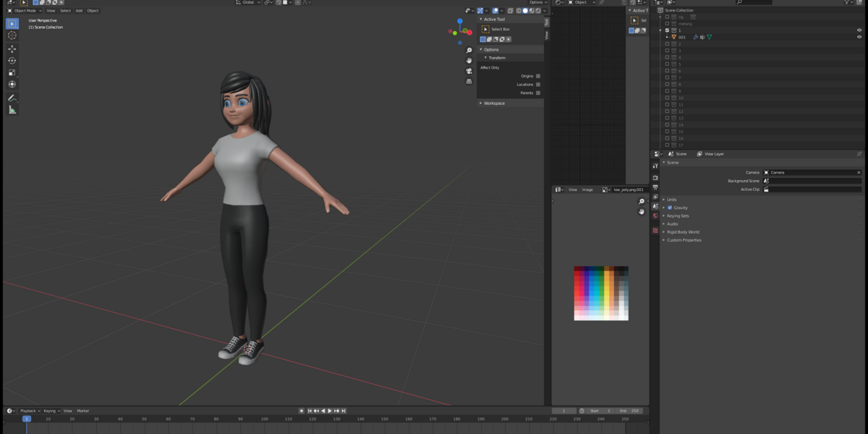Viewport: 868px width, 434px height.
Task: Uncheck collection 1 in the outliner
Action: tap(667, 30)
